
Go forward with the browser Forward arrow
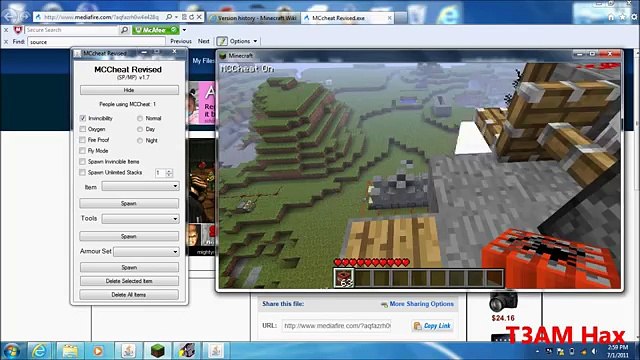point(25,17)
